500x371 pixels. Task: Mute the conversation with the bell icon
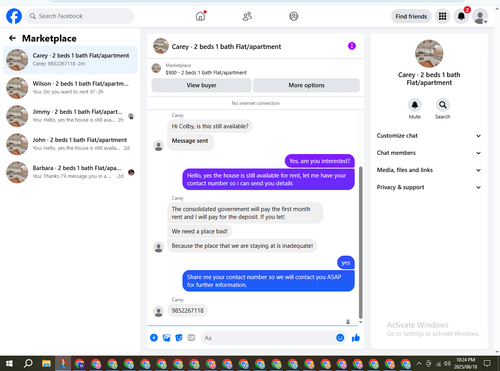pyautogui.click(x=415, y=105)
